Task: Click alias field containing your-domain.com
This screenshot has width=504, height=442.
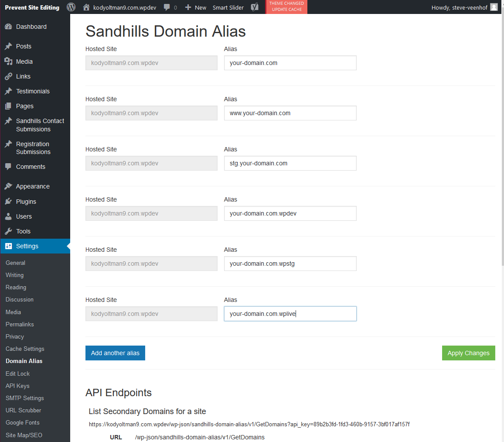Action: (x=290, y=63)
